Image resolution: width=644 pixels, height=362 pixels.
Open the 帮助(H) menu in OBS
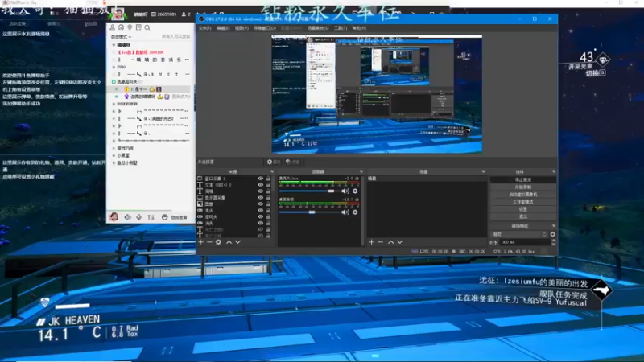[359, 28]
